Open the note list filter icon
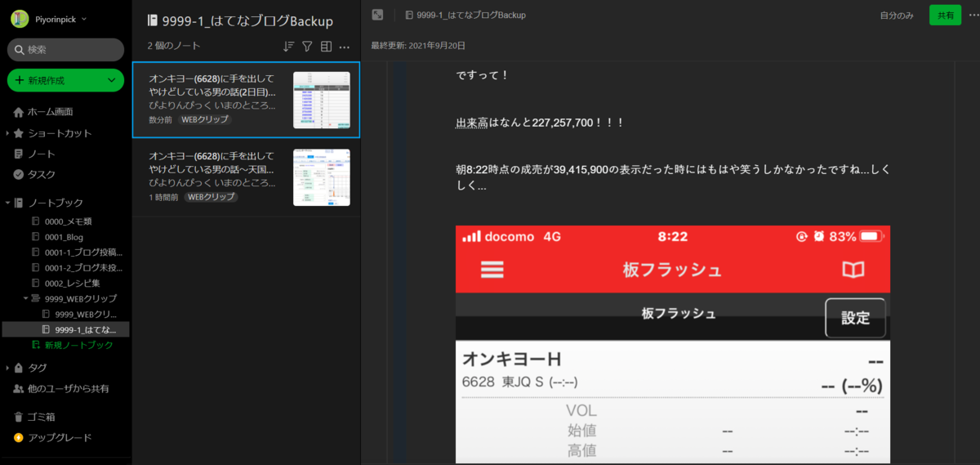Viewport: 980px width, 465px height. [x=307, y=47]
